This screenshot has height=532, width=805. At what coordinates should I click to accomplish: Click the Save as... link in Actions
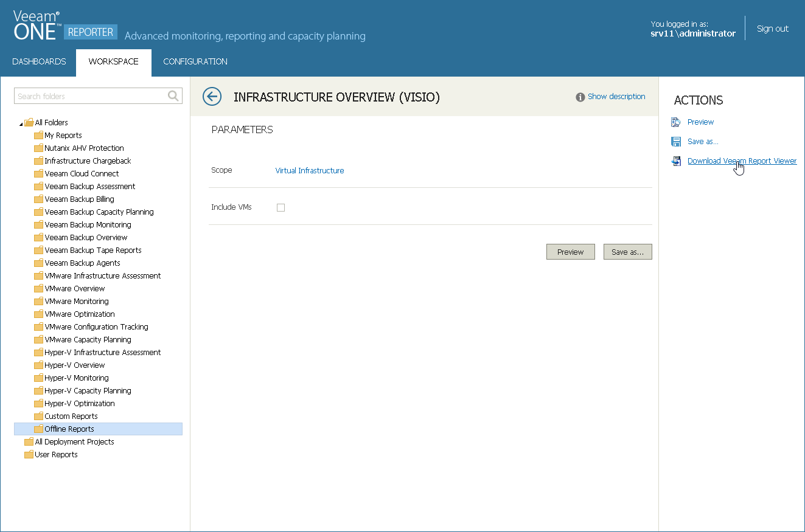click(x=703, y=142)
